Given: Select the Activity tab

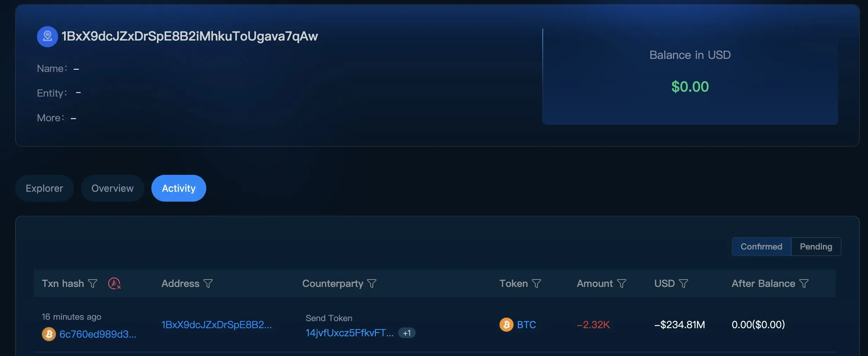Looking at the screenshot, I should (x=179, y=188).
